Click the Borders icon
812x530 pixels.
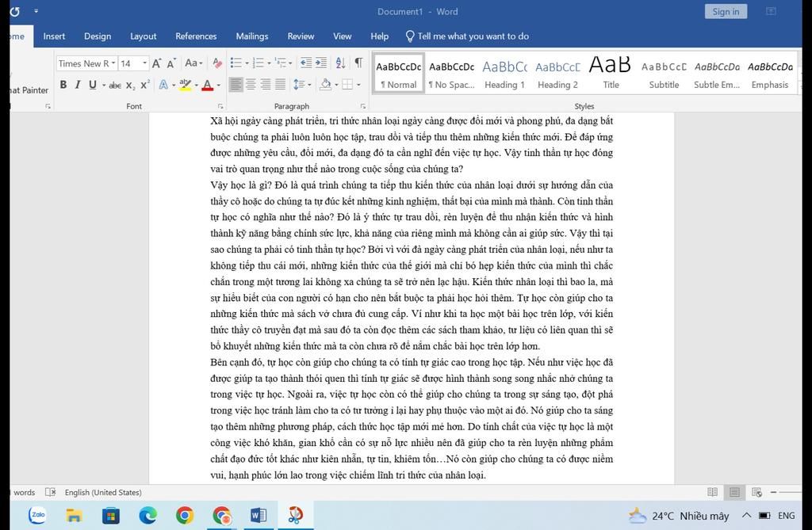pos(347,84)
